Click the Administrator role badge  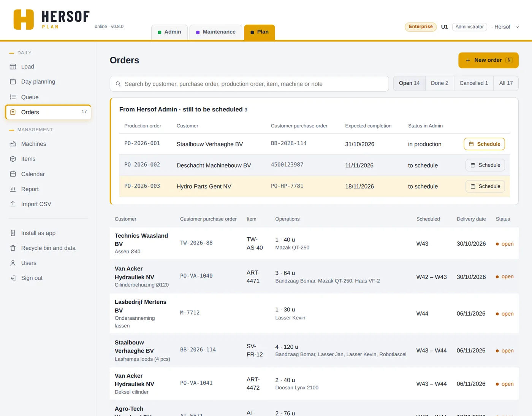click(469, 27)
